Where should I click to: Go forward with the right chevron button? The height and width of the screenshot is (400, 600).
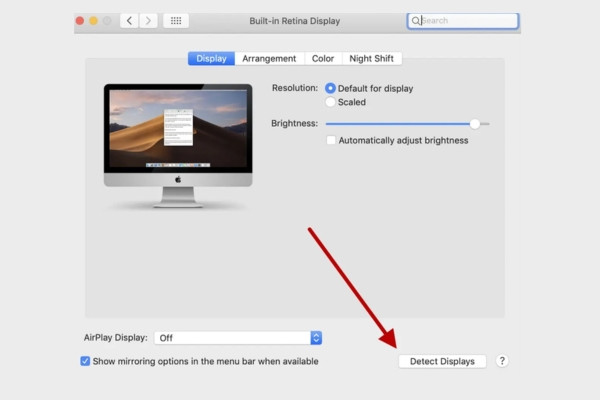click(148, 21)
